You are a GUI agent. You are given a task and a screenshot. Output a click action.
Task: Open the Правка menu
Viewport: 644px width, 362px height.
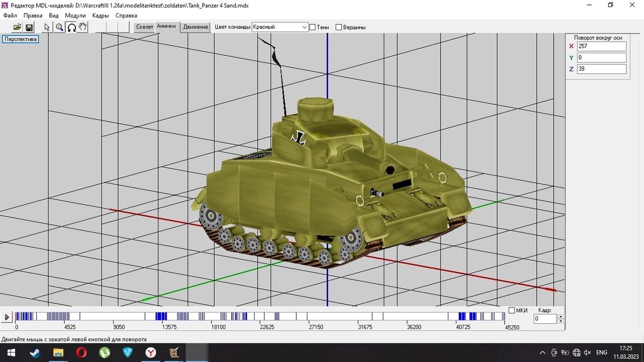click(x=33, y=16)
